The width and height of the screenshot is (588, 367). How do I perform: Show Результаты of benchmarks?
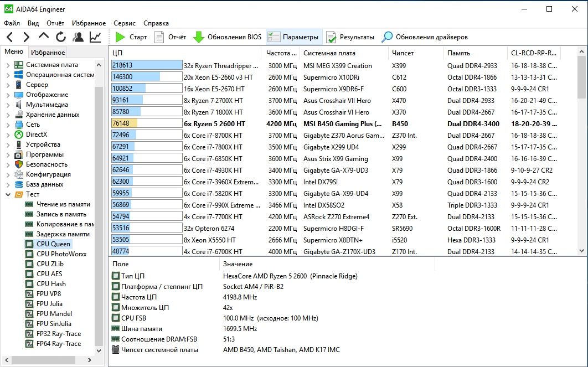(x=350, y=37)
